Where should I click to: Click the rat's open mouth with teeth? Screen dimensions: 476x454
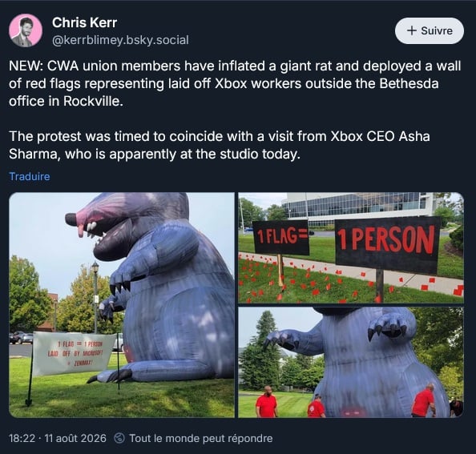[100, 232]
